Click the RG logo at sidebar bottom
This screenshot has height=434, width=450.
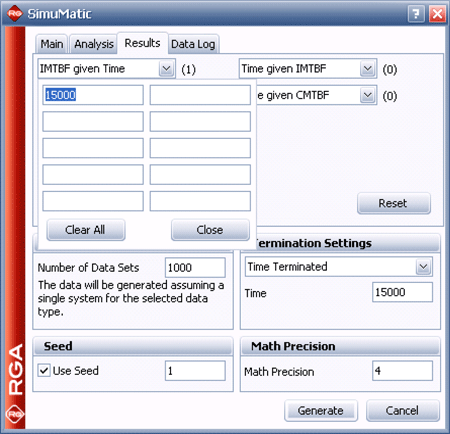pos(15,414)
